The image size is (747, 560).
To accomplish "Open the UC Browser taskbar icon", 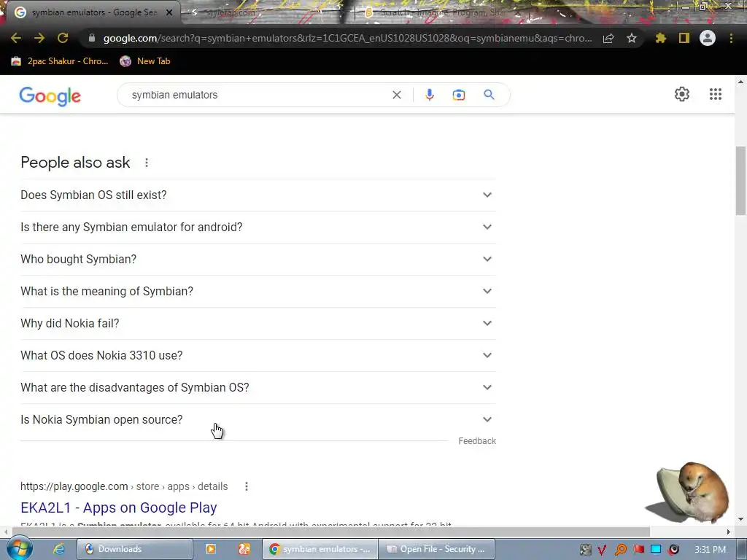I will pyautogui.click(x=244, y=549).
